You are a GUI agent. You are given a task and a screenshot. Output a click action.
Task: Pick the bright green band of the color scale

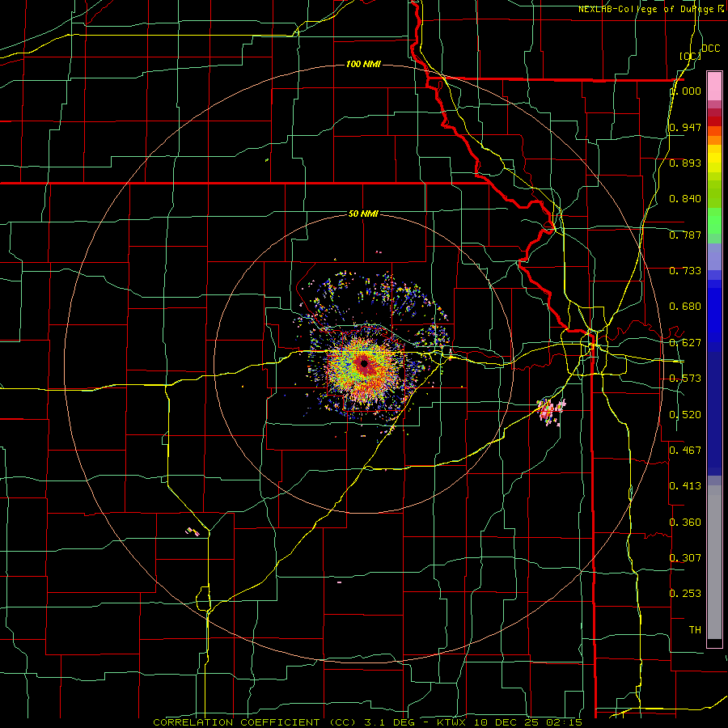[714, 221]
